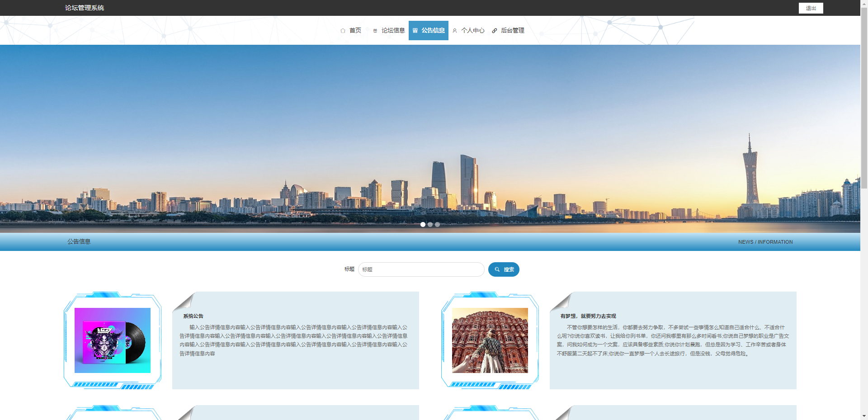
Task: Select the second carousel dot indicator
Action: coord(430,224)
